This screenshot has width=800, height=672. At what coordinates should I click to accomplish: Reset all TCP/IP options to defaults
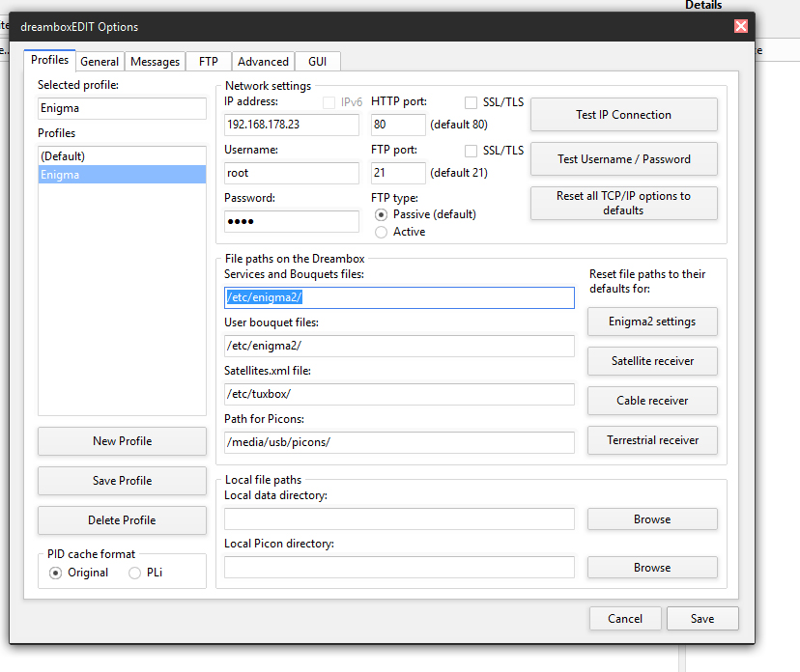pyautogui.click(x=623, y=203)
